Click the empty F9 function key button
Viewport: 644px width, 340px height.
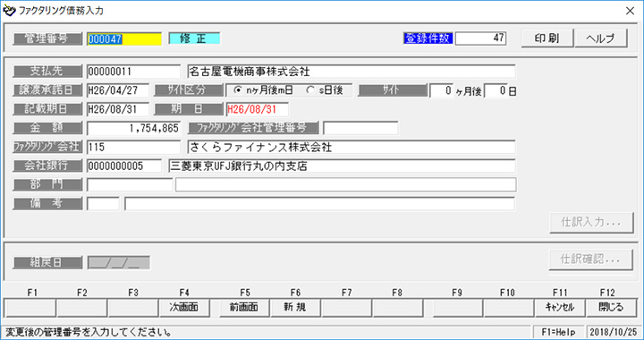click(458, 308)
